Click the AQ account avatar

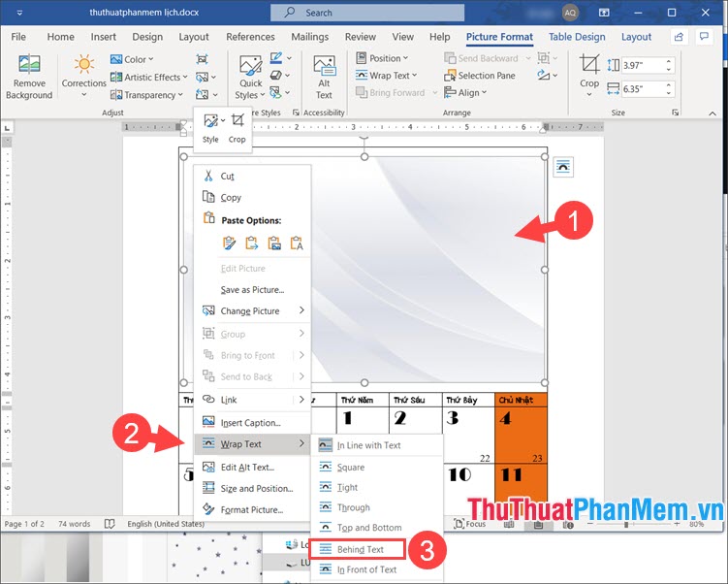pyautogui.click(x=570, y=13)
